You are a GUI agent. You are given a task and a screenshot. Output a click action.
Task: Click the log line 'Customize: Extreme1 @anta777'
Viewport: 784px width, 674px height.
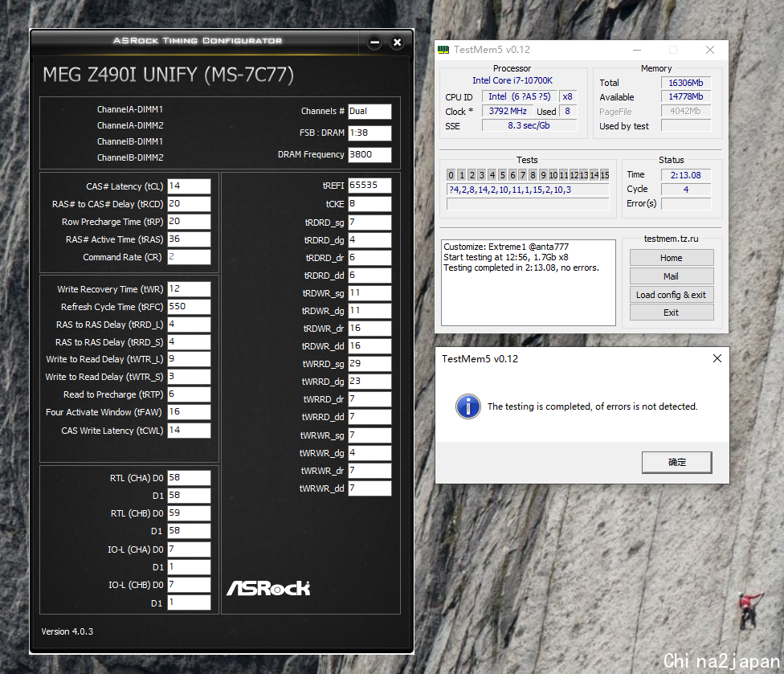point(506,247)
